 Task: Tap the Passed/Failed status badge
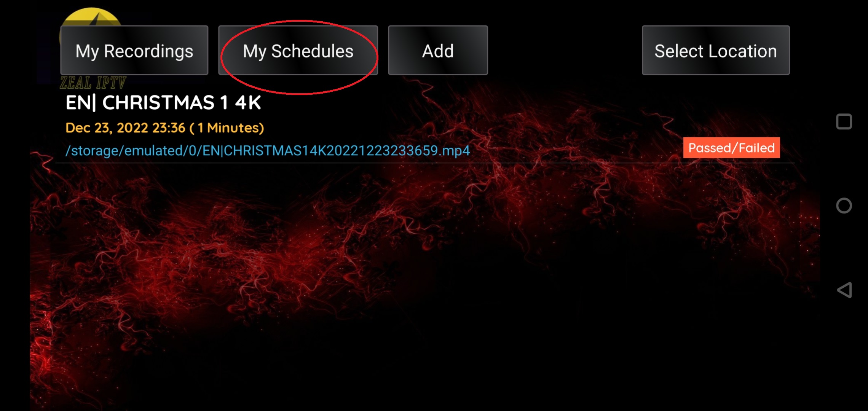tap(731, 148)
